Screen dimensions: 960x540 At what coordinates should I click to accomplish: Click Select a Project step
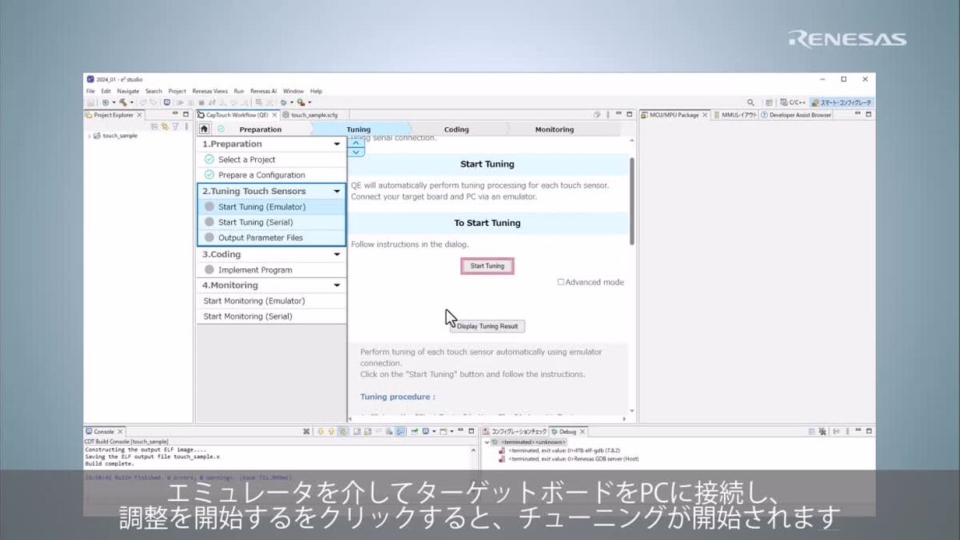click(x=272, y=159)
